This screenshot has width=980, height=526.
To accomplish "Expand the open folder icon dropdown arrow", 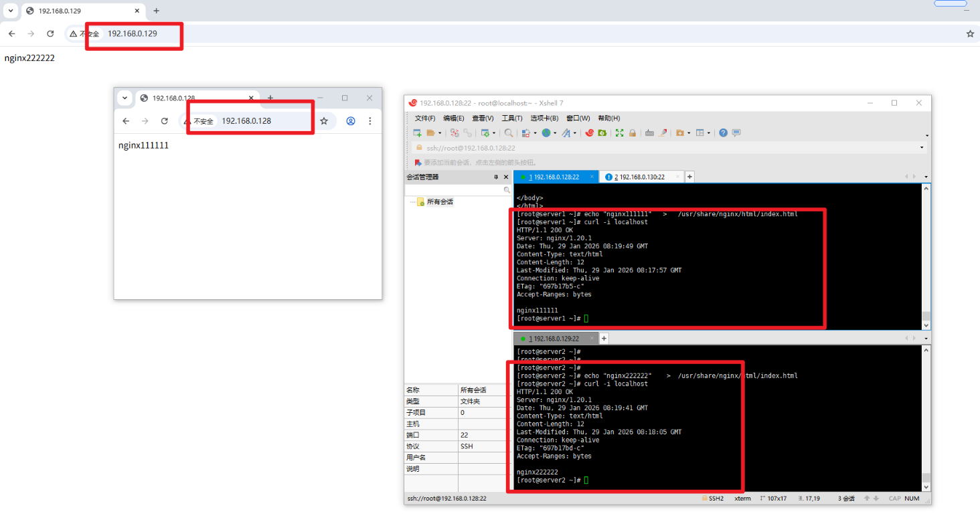I will click(439, 133).
